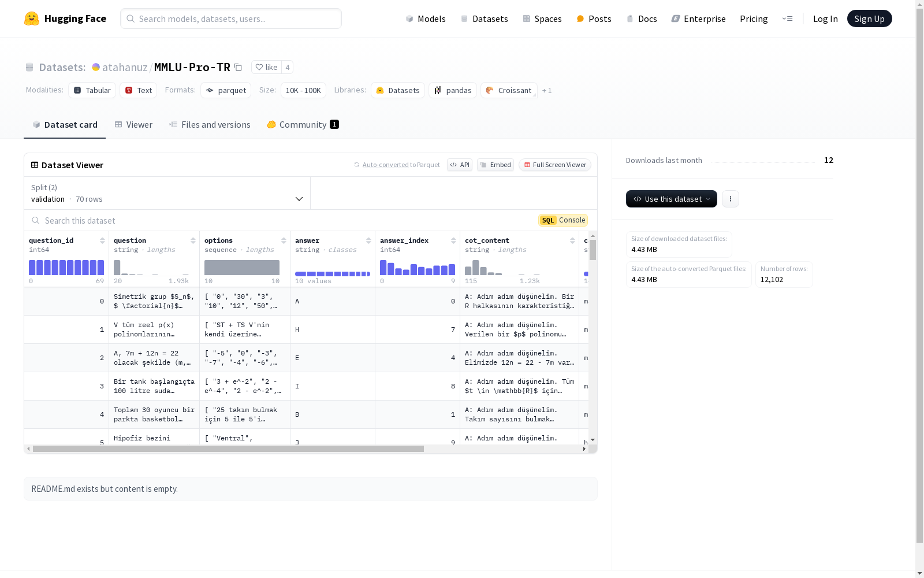Follow the Auto-converted link

point(385,165)
